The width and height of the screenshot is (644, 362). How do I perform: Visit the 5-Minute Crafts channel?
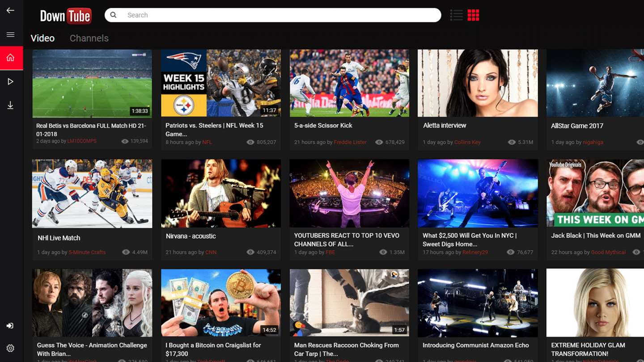(87, 252)
